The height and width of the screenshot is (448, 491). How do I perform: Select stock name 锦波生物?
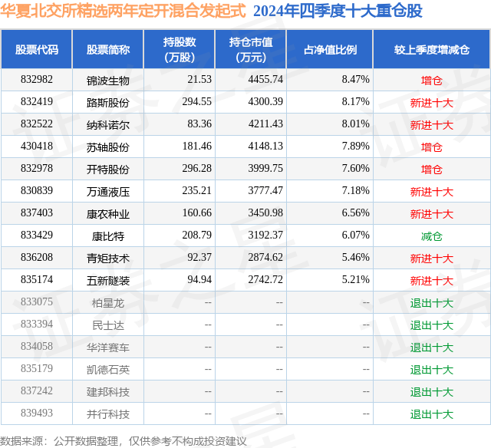(x=108, y=81)
